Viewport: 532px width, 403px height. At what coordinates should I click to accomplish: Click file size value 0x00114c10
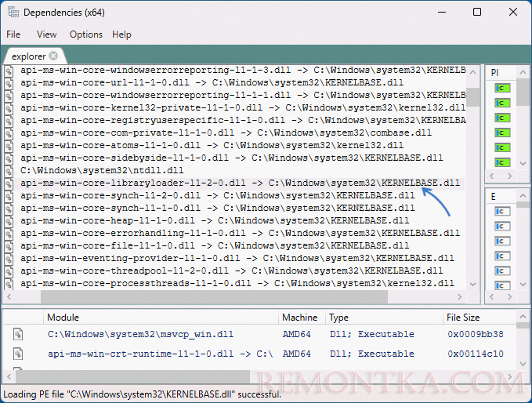(x=476, y=354)
